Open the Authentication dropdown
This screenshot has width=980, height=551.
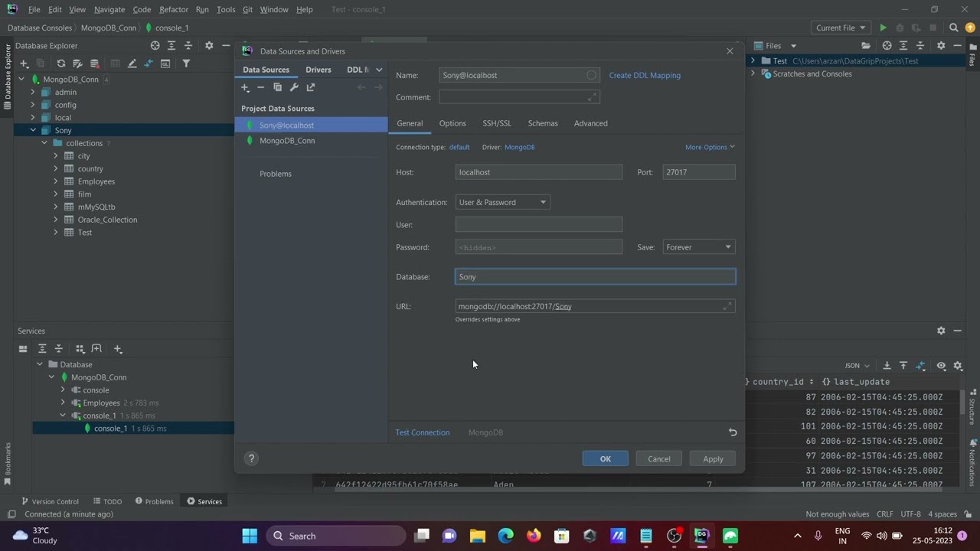coord(502,202)
